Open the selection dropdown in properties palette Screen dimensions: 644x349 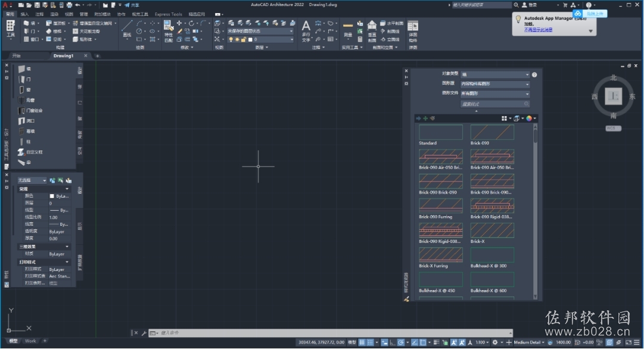point(32,180)
